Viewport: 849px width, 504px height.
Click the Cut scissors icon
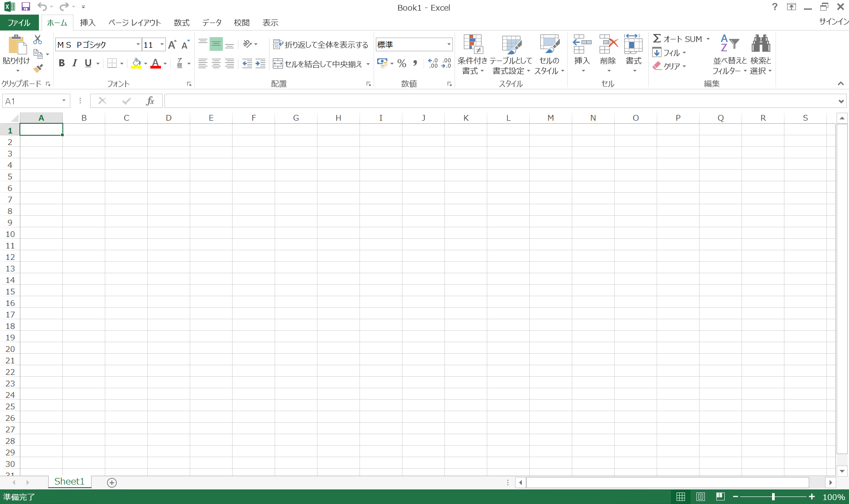[38, 40]
